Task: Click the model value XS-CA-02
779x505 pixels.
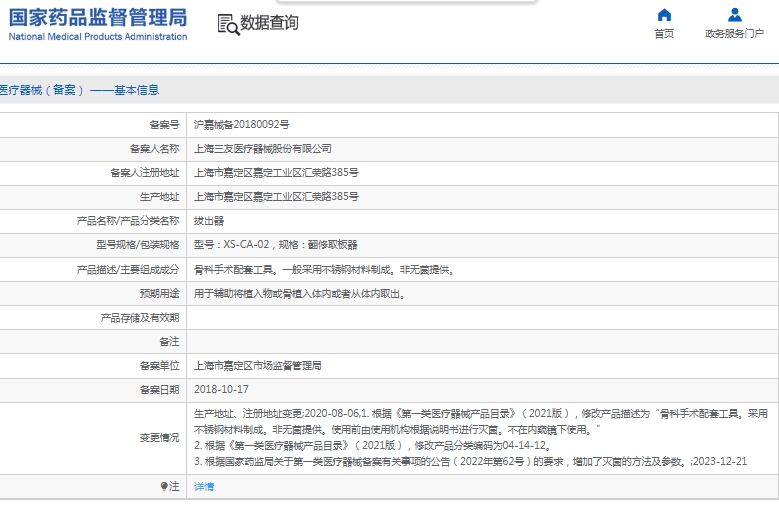Action: click(x=246, y=245)
